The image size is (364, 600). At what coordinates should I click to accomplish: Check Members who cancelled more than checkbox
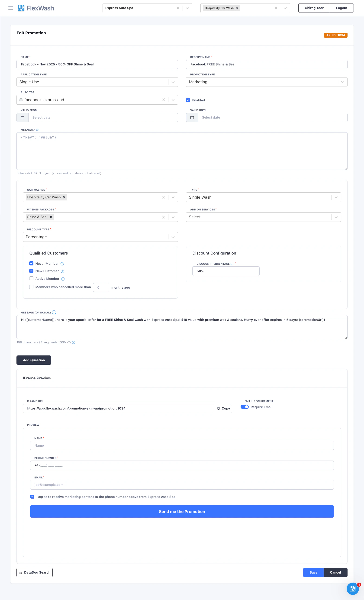click(31, 287)
